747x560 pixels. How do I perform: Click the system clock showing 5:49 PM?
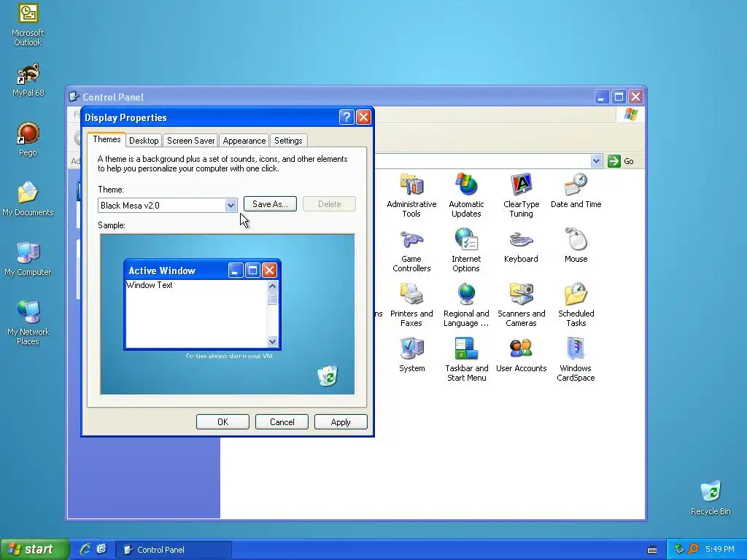(x=720, y=549)
